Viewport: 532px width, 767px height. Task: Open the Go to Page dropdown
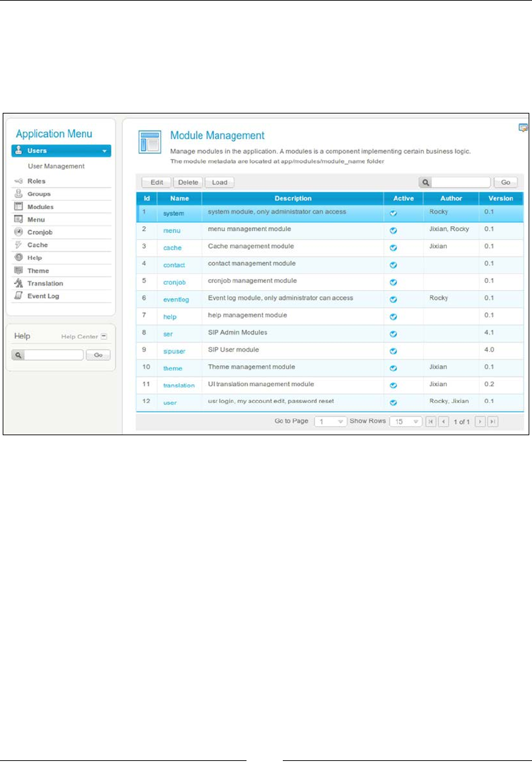tap(330, 422)
